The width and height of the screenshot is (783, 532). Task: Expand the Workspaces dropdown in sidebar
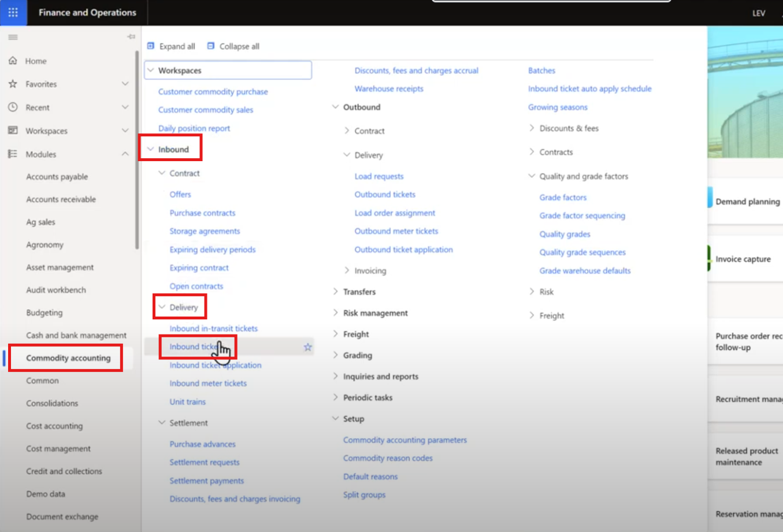pos(125,131)
